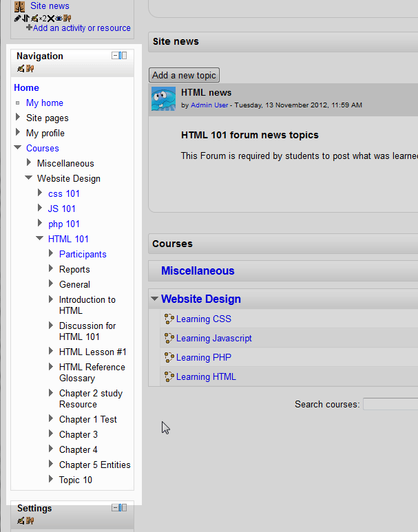Image resolution: width=418 pixels, height=532 pixels.
Task: Click the assign roles icon under Site news
Action: tap(67, 19)
